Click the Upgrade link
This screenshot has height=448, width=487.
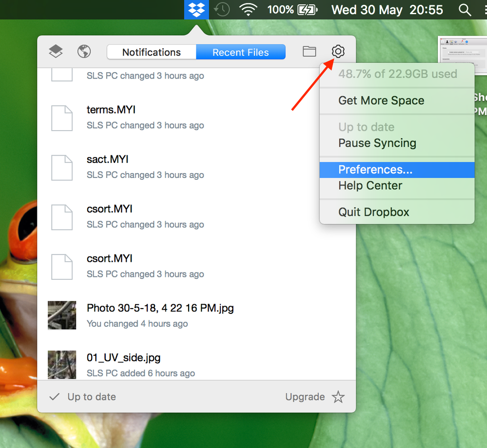305,397
